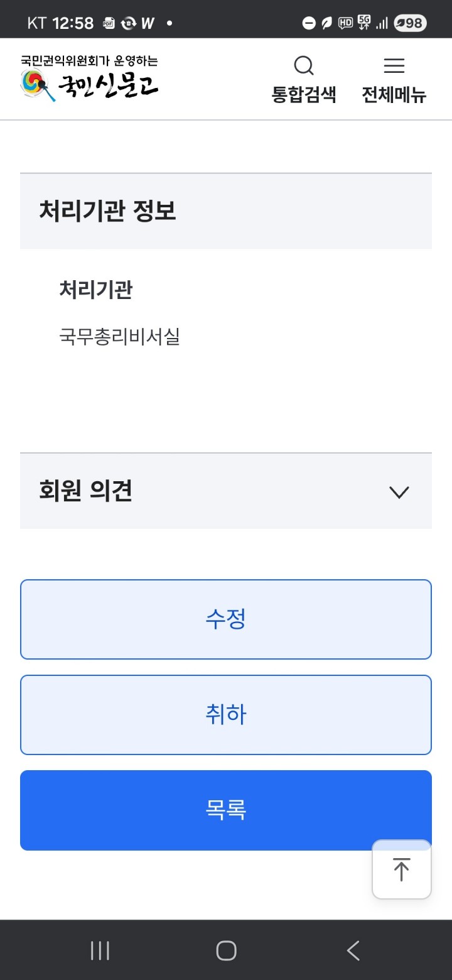Tap the HD call status icon

coord(345,23)
